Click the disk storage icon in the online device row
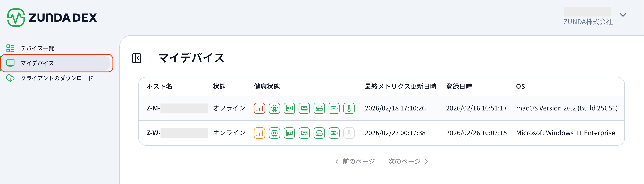Image resolution: width=644 pixels, height=184 pixels. click(319, 133)
